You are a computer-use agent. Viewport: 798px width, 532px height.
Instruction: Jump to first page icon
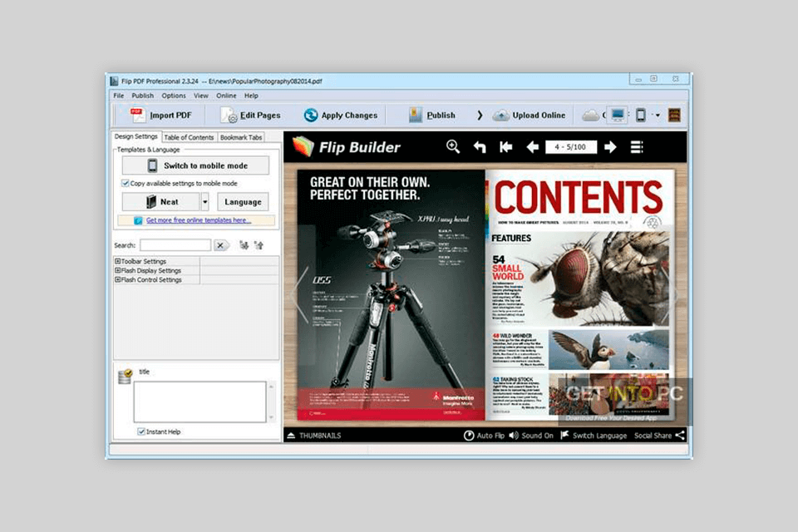(x=506, y=147)
